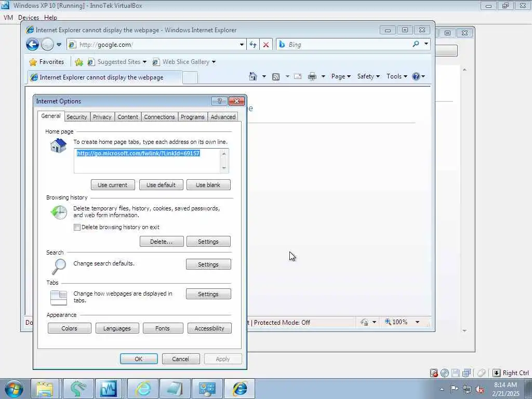Image resolution: width=532 pixels, height=399 pixels.
Task: Click Cancel in Internet Options
Action: [x=180, y=359]
